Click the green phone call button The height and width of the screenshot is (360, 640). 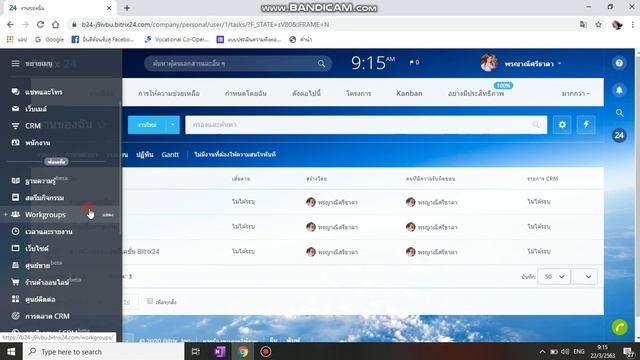point(620,327)
